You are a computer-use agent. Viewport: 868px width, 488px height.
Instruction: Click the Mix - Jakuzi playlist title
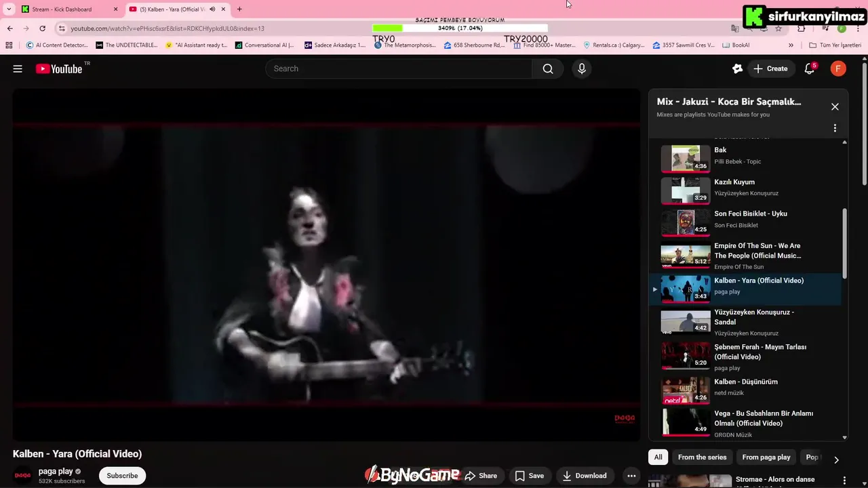click(x=729, y=102)
